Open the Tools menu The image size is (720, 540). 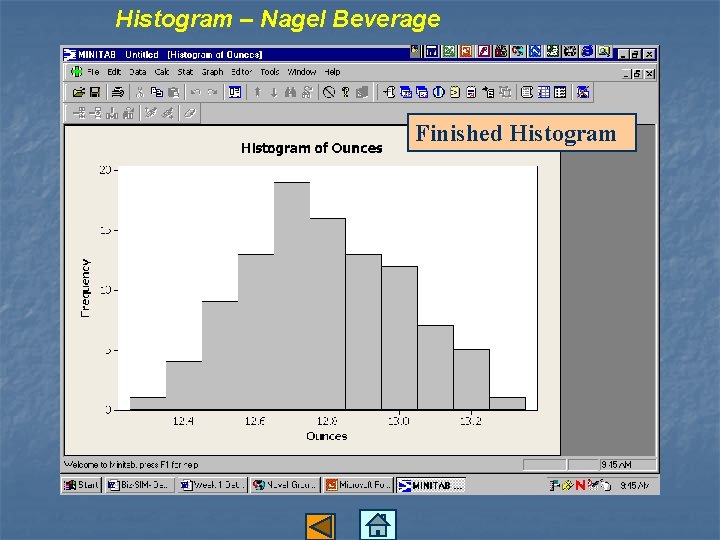pyautogui.click(x=270, y=72)
